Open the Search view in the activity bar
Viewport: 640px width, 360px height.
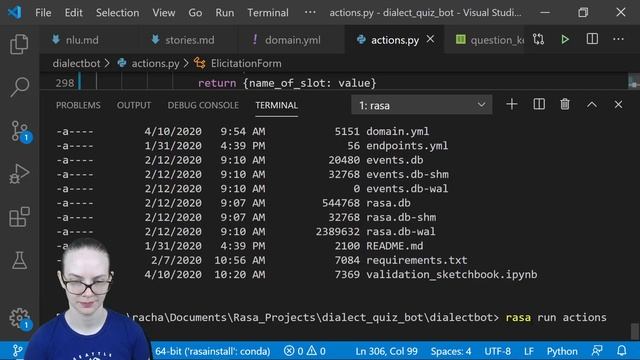(19, 87)
